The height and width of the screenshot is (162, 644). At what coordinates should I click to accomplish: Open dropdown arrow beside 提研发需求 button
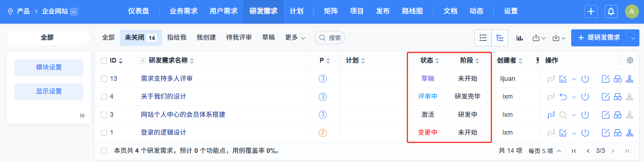point(633,38)
